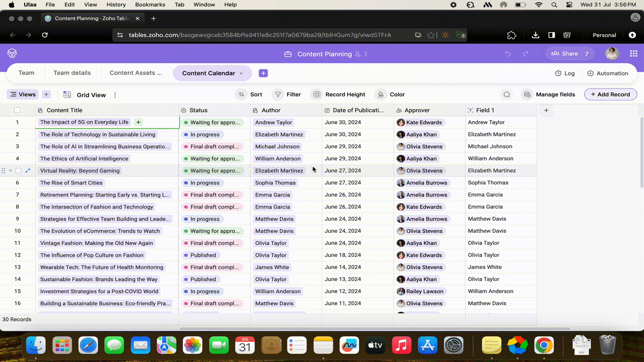644x362 pixels.
Task: Open the Content Calendar tab dropdown arrow
Action: click(x=241, y=73)
